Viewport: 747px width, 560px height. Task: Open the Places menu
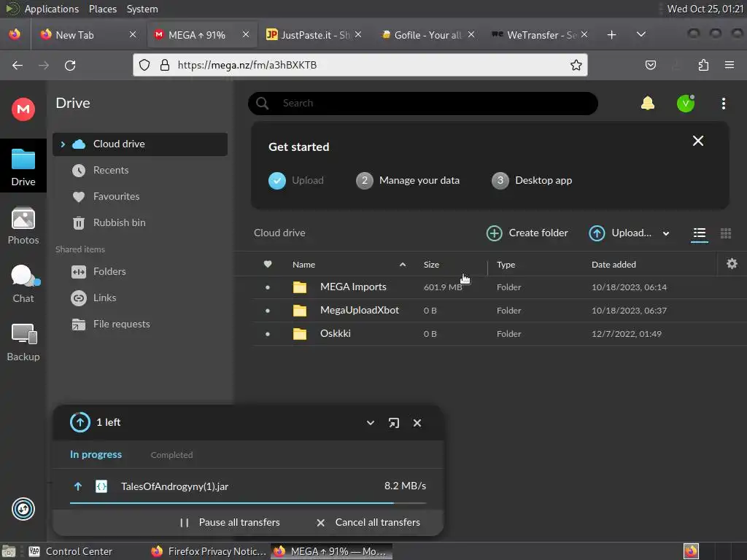tap(102, 9)
